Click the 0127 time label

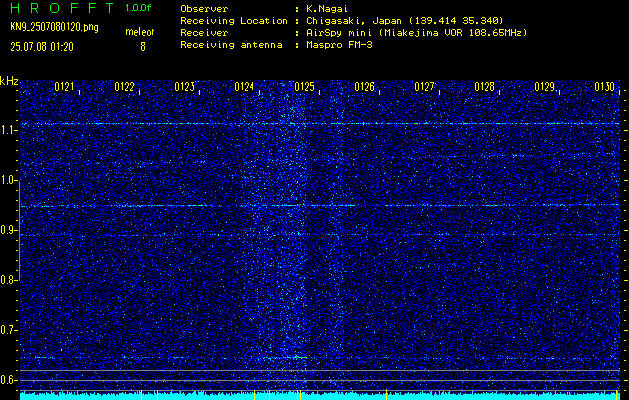(424, 87)
